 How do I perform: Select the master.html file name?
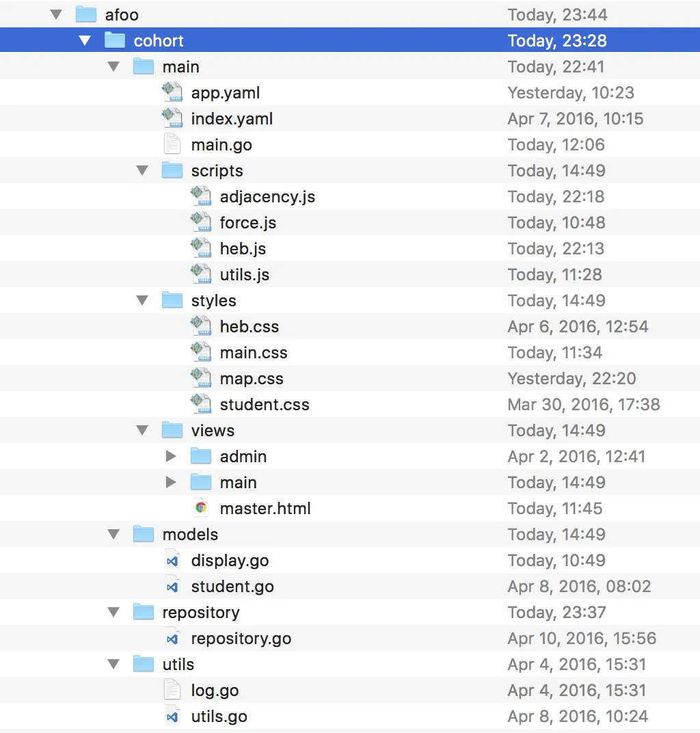pos(265,509)
